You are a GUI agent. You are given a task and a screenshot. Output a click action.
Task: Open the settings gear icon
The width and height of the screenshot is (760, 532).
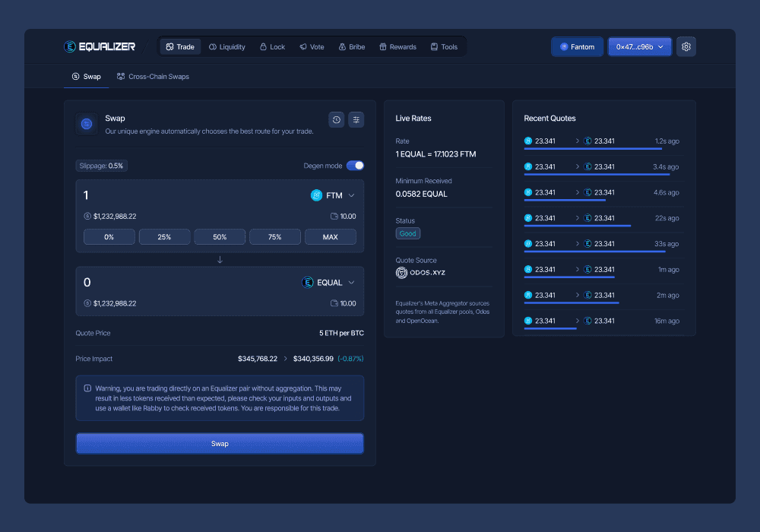[x=686, y=46]
